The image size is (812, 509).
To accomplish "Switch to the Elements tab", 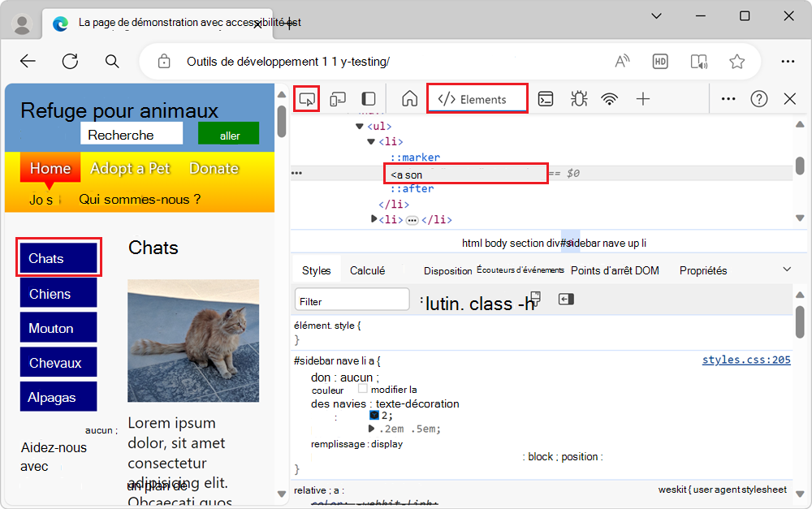I will (x=477, y=99).
